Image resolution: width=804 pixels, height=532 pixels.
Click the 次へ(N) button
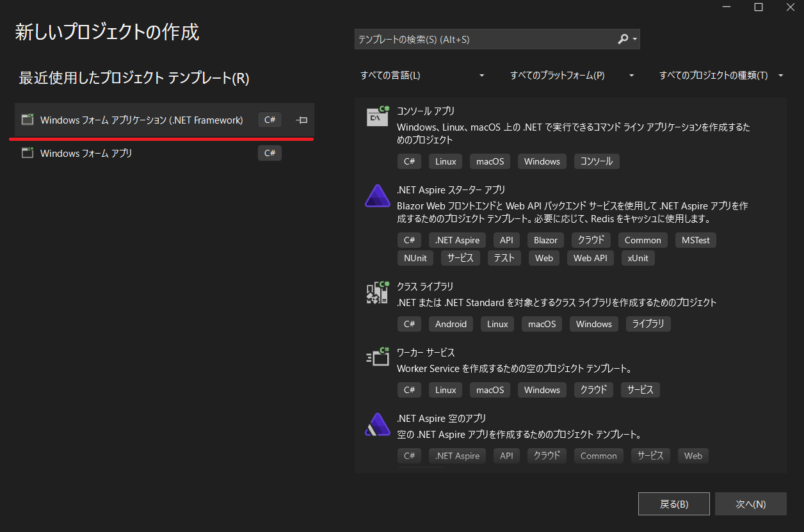tap(750, 504)
